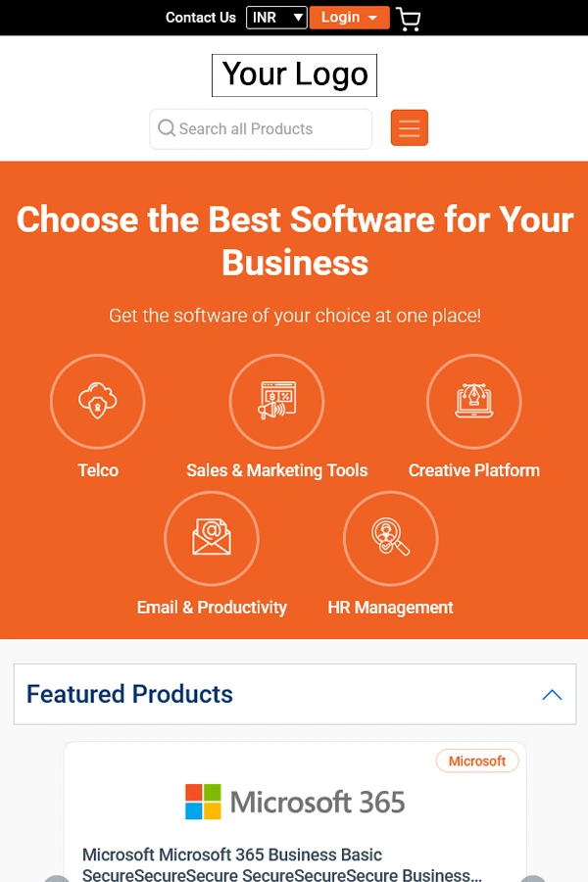Focus the Search all Products field
The width and height of the screenshot is (588, 882).
261,128
